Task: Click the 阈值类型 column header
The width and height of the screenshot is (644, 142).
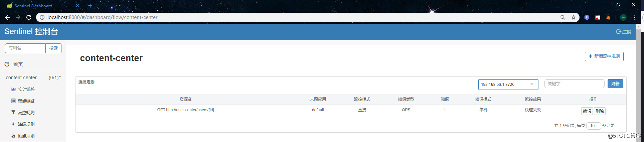Action: pos(406,99)
